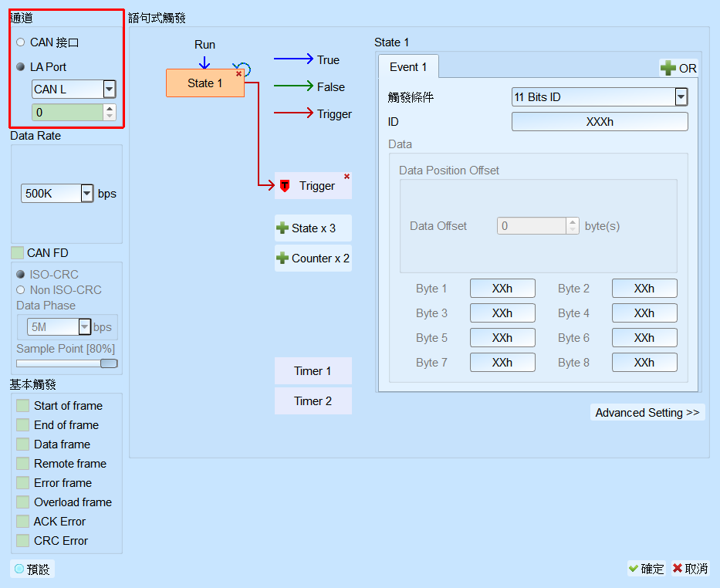Enable the CAN FD checkbox
The image size is (720, 588).
(18, 253)
